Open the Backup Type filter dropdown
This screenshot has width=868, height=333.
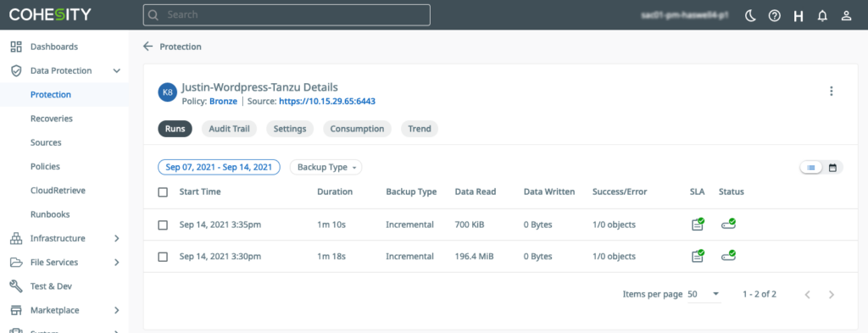[326, 167]
